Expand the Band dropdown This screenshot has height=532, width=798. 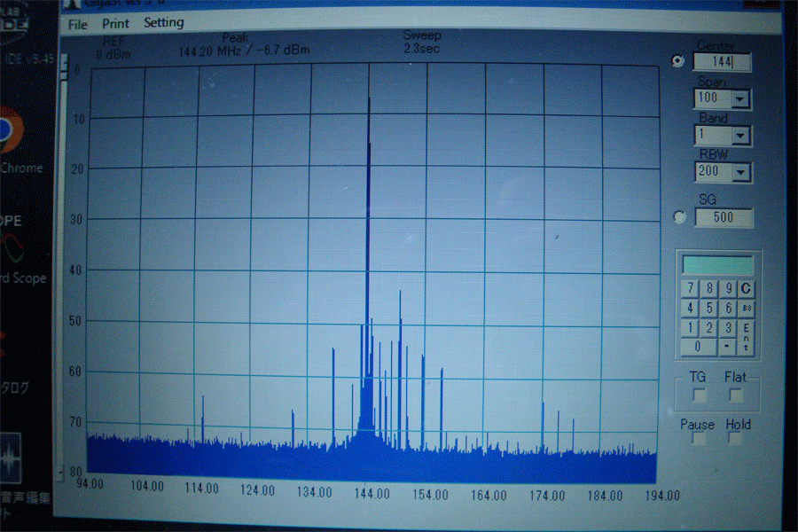pos(740,136)
